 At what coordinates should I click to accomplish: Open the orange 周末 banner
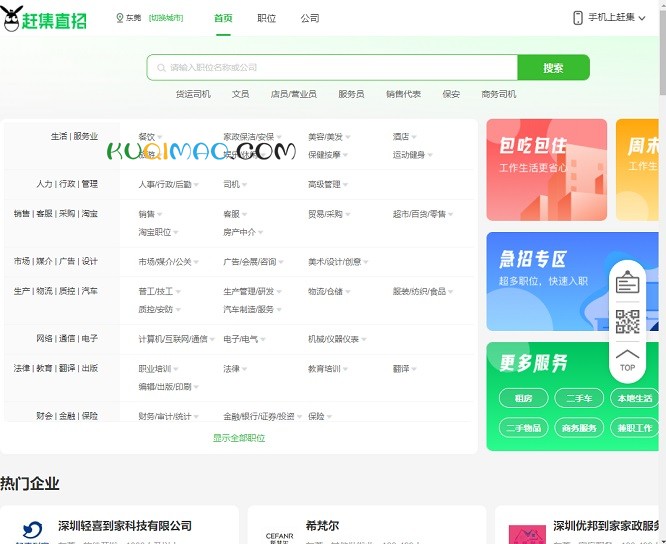[637, 170]
